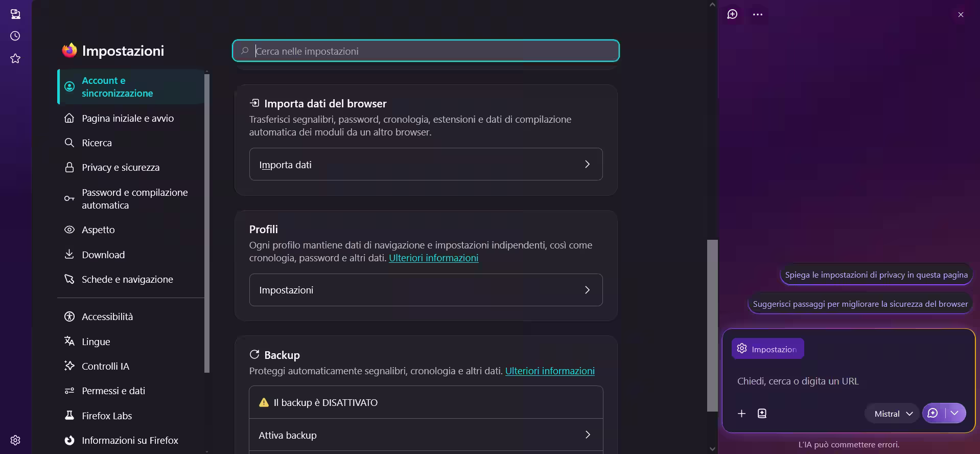Viewport: 980px width, 454px height.
Task: Send message with the purple chat button
Action: 933,413
